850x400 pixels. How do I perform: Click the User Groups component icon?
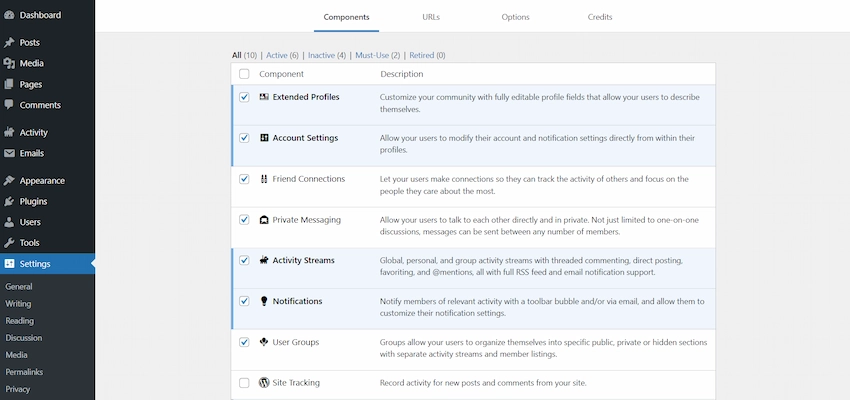264,342
